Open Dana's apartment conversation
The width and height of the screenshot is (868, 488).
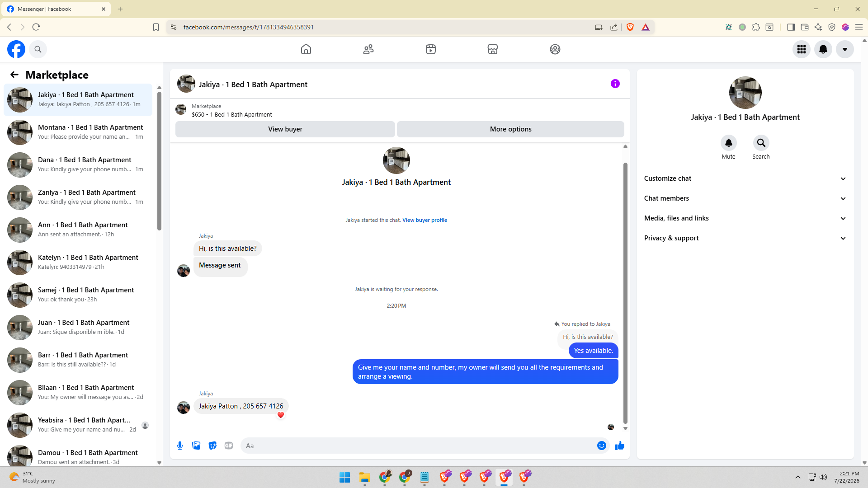(x=78, y=164)
